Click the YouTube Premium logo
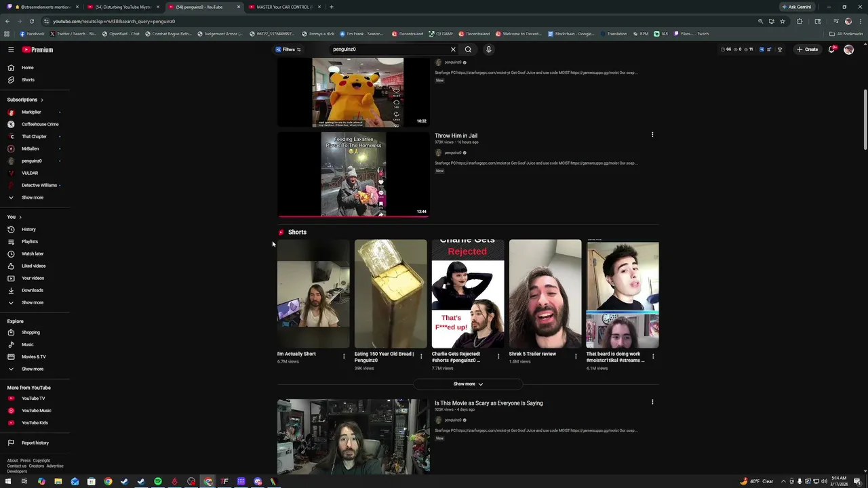The height and width of the screenshot is (488, 868). tap(37, 49)
